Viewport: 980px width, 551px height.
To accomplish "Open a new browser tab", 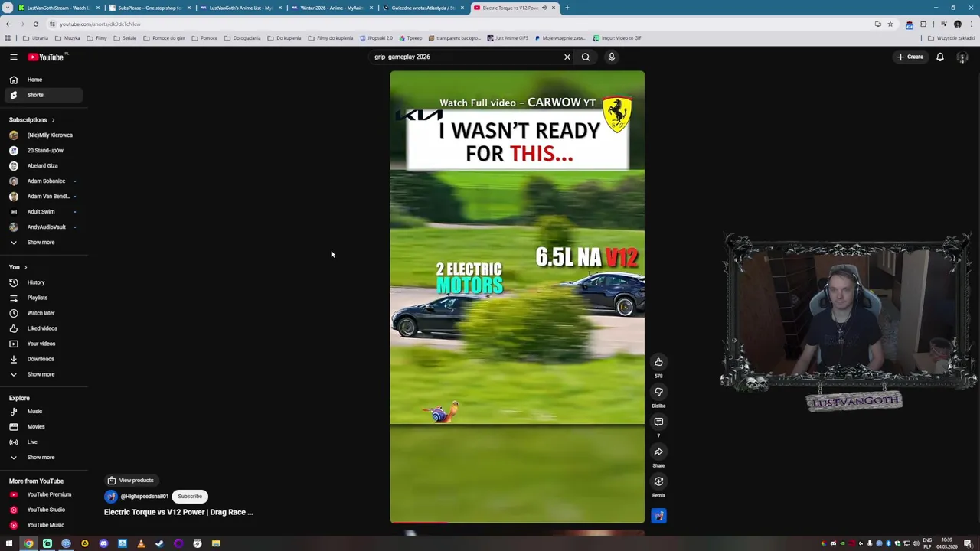I will [x=567, y=8].
